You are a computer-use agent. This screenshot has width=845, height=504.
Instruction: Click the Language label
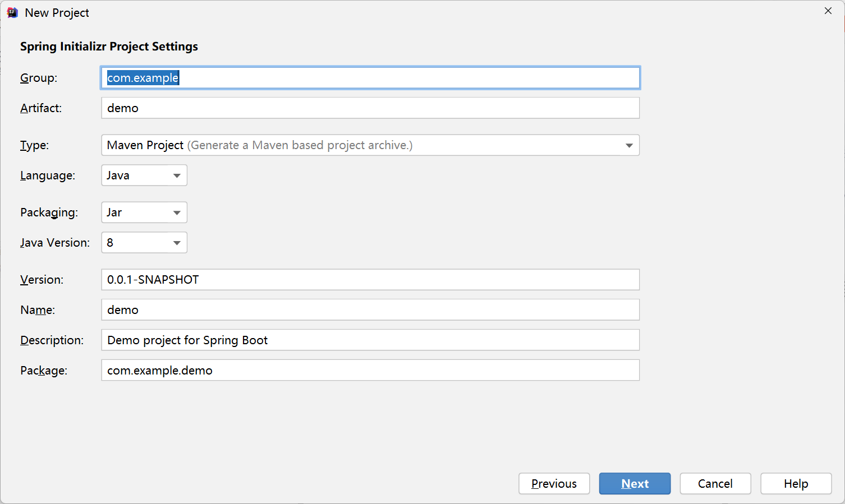click(48, 175)
